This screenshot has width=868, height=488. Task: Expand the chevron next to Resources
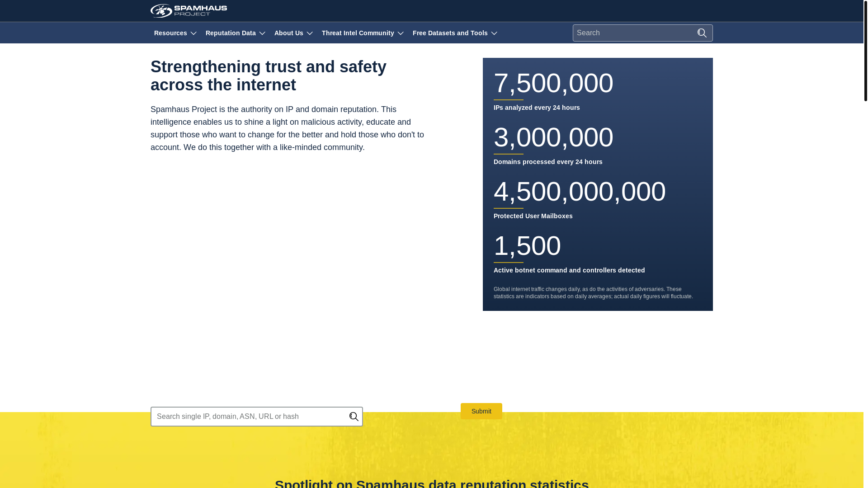193,33
